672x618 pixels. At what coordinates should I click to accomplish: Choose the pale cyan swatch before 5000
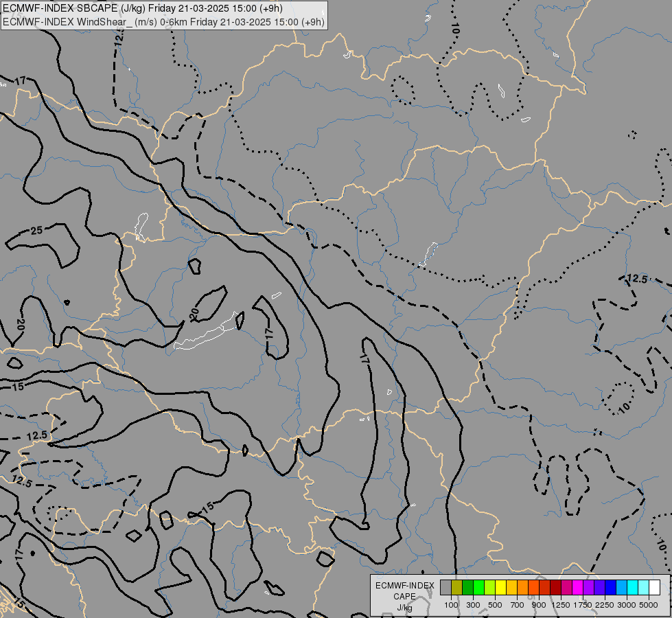click(x=643, y=587)
